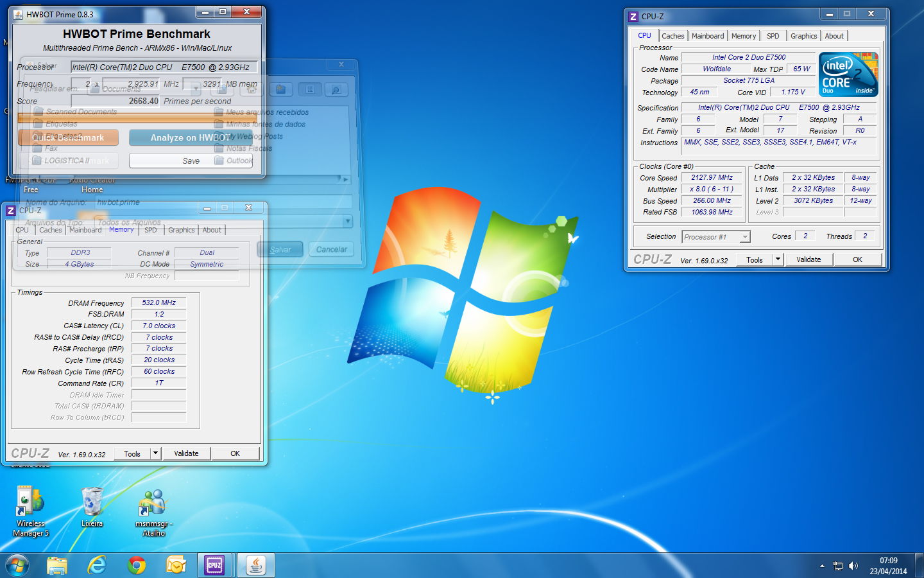Switch to CPU-Z via its taskbar icon

click(x=214, y=565)
